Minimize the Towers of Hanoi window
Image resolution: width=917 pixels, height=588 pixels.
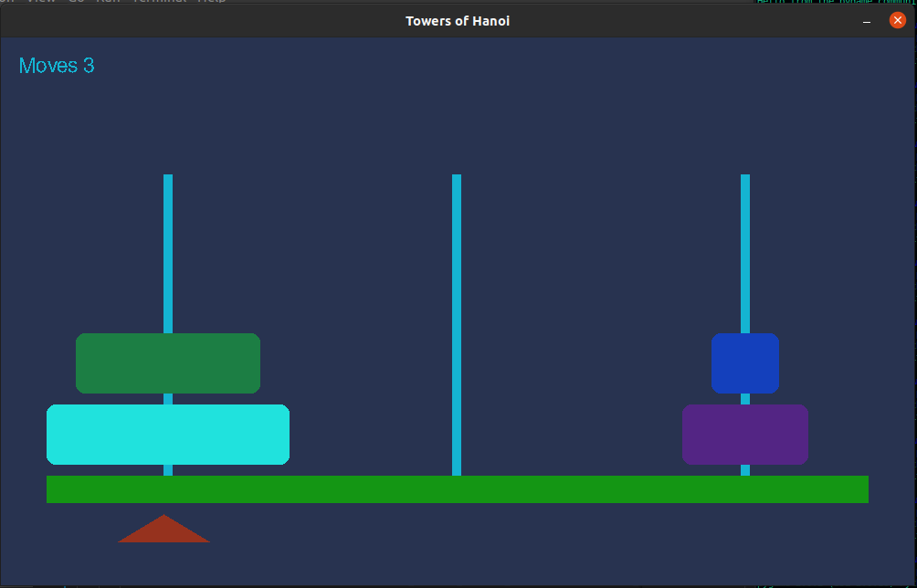(x=865, y=19)
